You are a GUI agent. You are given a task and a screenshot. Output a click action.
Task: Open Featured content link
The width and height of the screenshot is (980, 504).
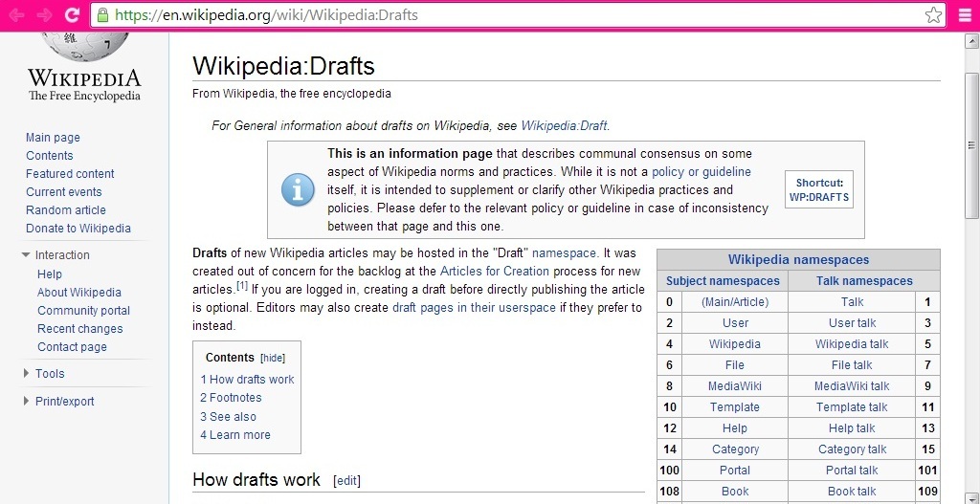(x=70, y=174)
